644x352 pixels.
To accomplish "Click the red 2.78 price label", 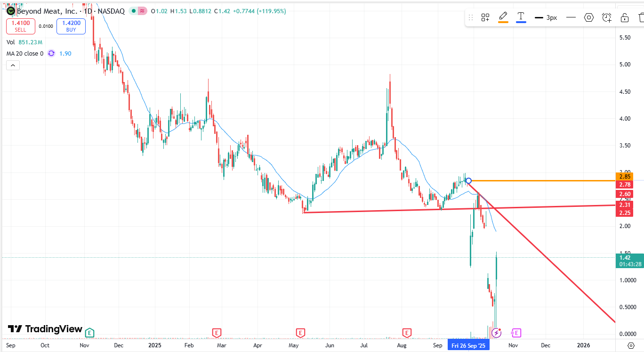I will 625,185.
